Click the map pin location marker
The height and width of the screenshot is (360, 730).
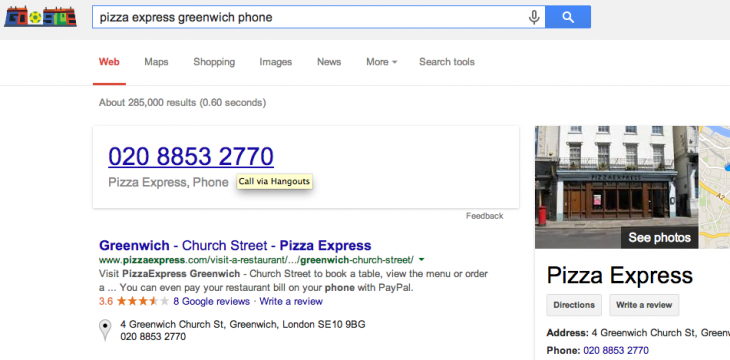pyautogui.click(x=106, y=330)
